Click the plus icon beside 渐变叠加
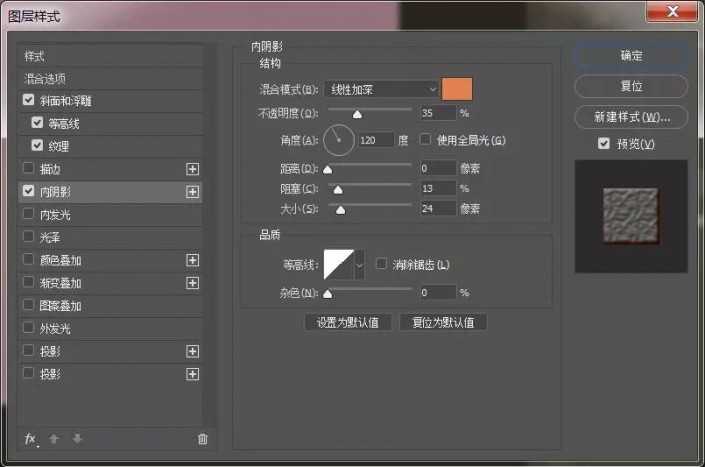 coord(193,283)
